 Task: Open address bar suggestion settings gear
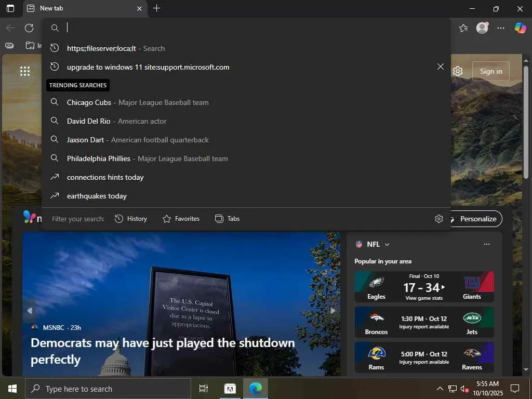click(438, 219)
